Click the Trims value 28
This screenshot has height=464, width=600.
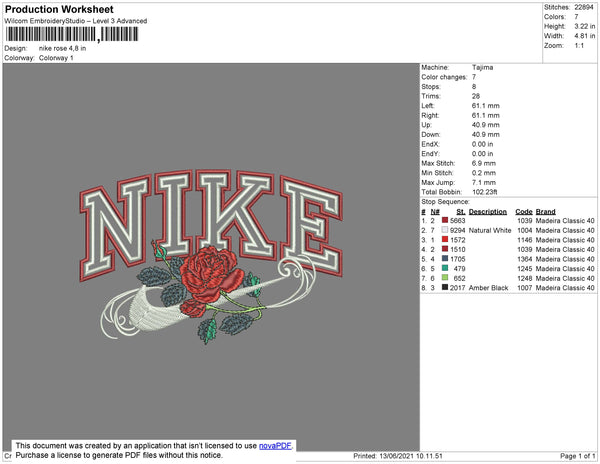tap(476, 96)
